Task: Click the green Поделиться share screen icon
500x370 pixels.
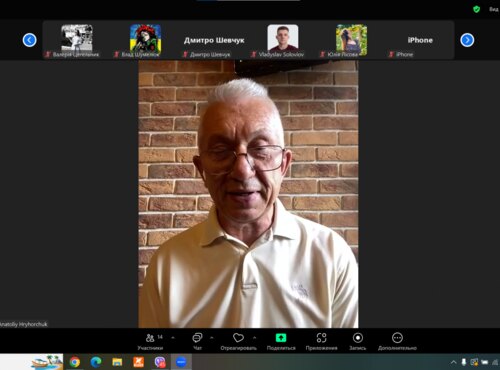Action: pos(281,338)
